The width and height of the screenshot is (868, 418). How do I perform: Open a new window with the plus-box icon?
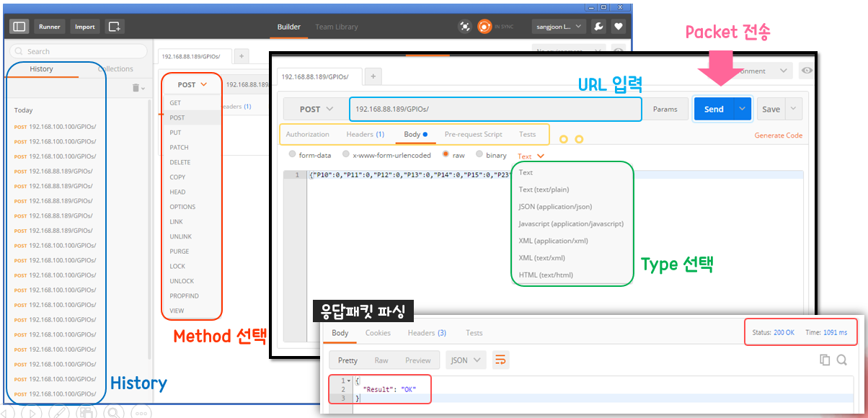[x=115, y=27]
